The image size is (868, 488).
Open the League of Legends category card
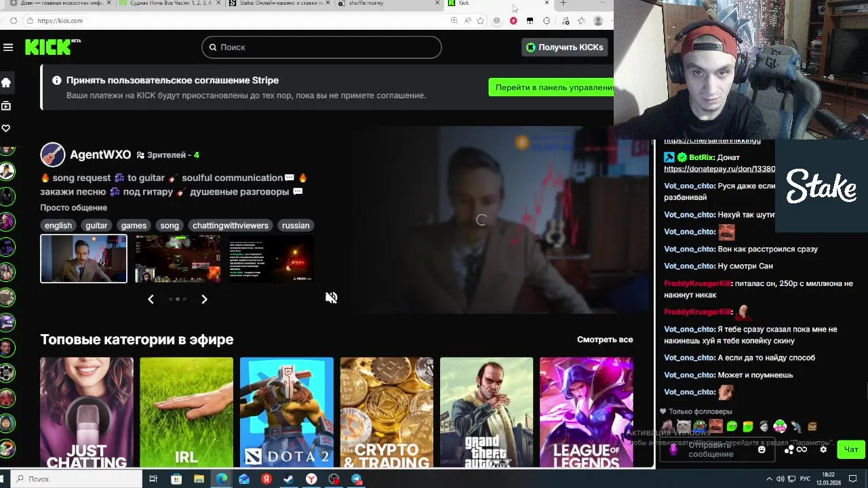[x=587, y=412]
